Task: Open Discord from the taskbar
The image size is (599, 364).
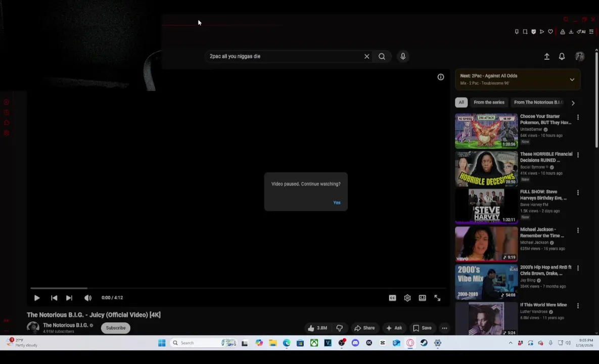Action: click(x=355, y=343)
